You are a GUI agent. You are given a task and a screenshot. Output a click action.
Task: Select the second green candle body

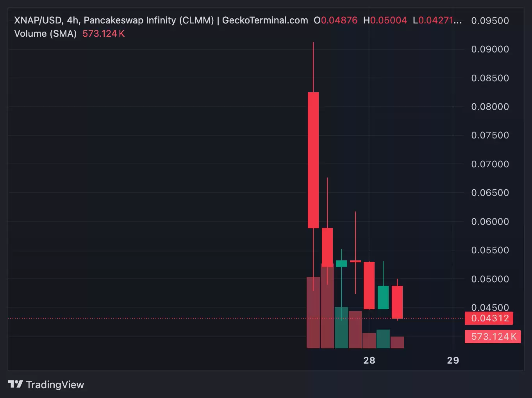383,298
